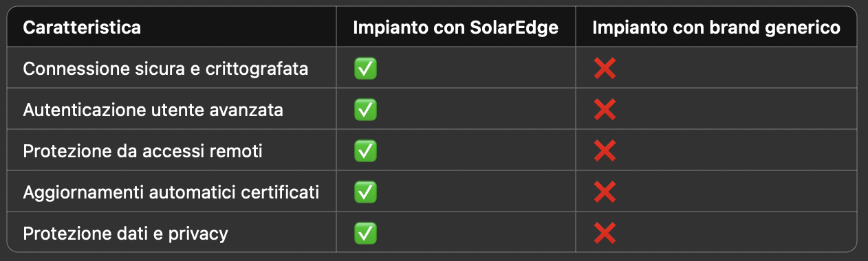Click red cross for Autenticazione utente avanzata
The width and height of the screenshot is (868, 261).
[605, 110]
